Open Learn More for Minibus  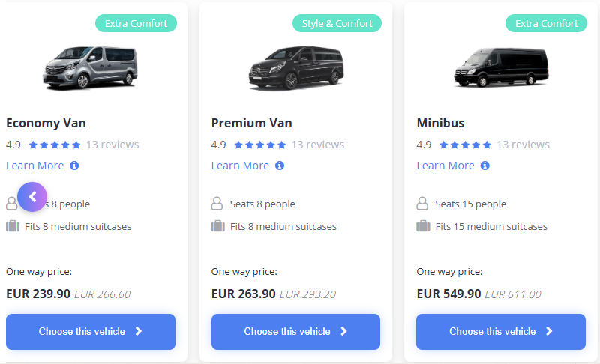[445, 166]
